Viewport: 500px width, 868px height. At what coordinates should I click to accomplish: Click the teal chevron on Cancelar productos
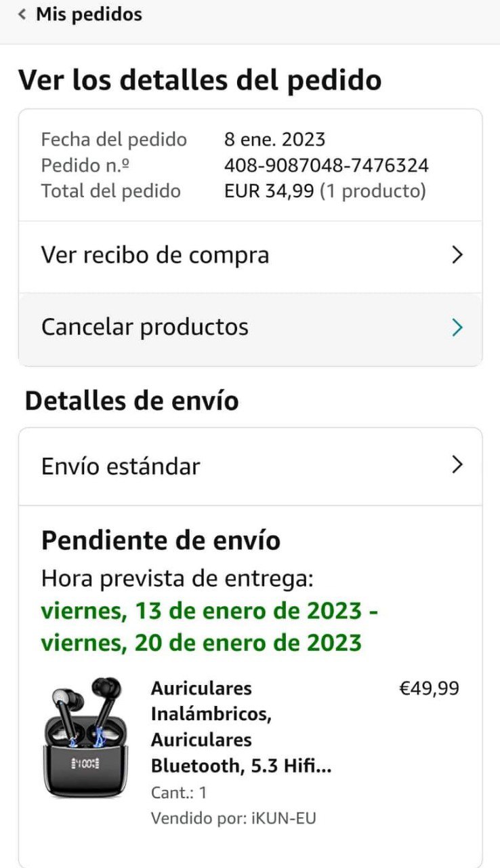pos(457,328)
